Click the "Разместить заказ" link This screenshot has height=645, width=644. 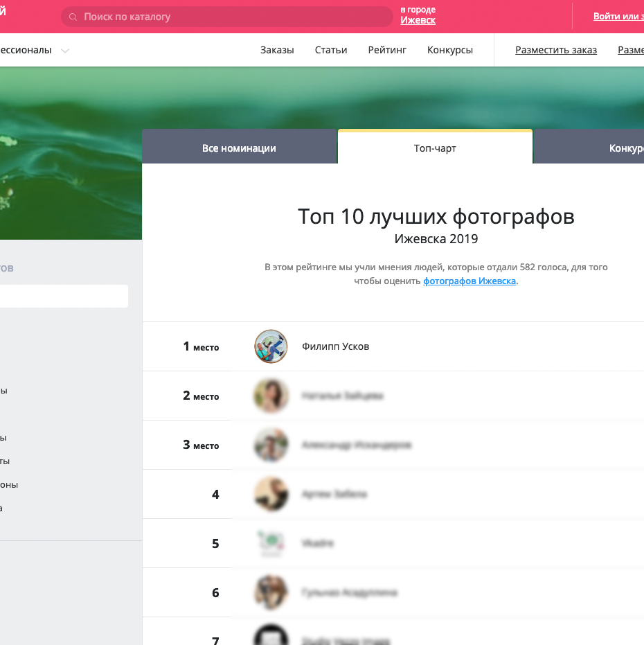point(556,50)
